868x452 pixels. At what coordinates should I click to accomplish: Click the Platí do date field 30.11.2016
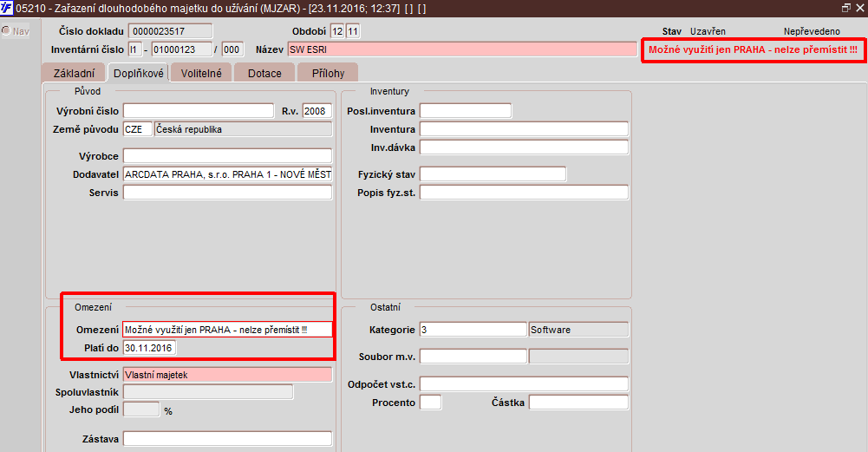coord(149,348)
